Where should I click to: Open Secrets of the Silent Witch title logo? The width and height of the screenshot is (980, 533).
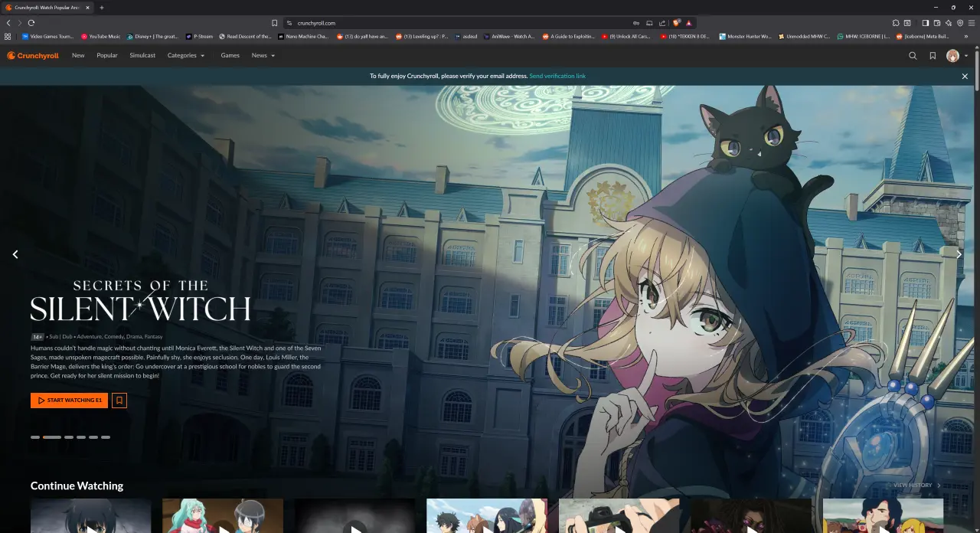coord(140,300)
